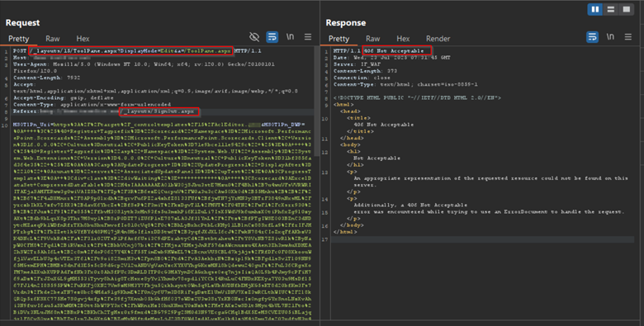The width and height of the screenshot is (644, 326).
Task: Switch to side-by-side layout view
Action: (594, 9)
